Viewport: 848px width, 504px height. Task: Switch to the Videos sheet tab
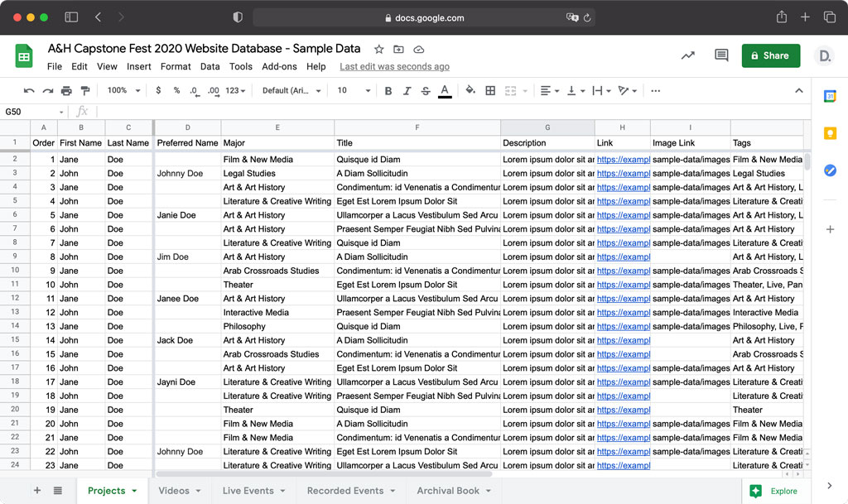click(175, 490)
